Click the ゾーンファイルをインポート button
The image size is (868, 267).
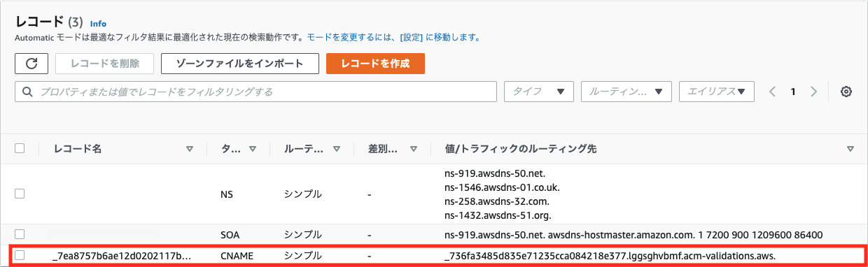coord(239,64)
